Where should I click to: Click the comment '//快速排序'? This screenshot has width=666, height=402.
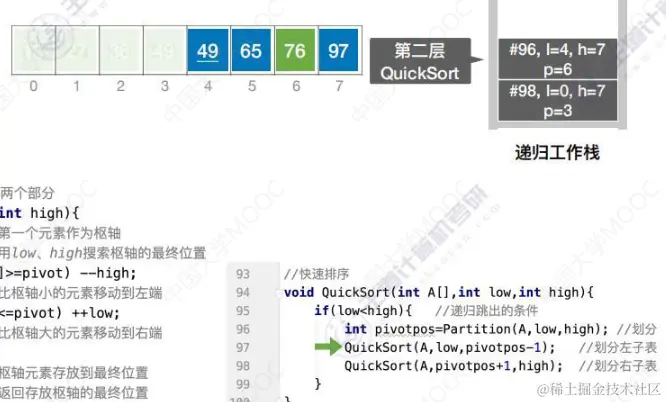316,274
